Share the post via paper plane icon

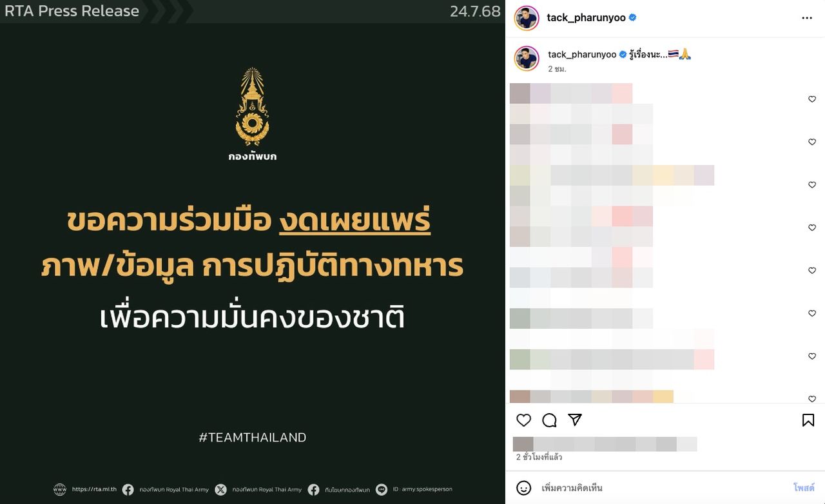(x=575, y=420)
